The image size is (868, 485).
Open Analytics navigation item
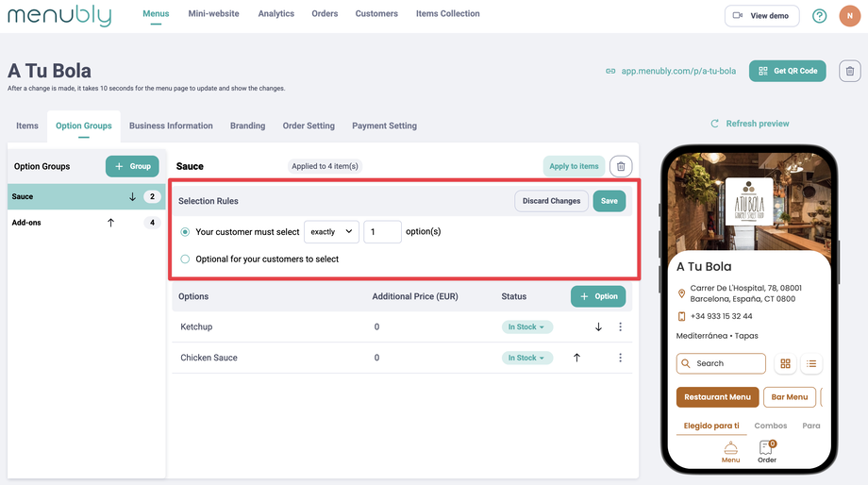[x=276, y=14]
